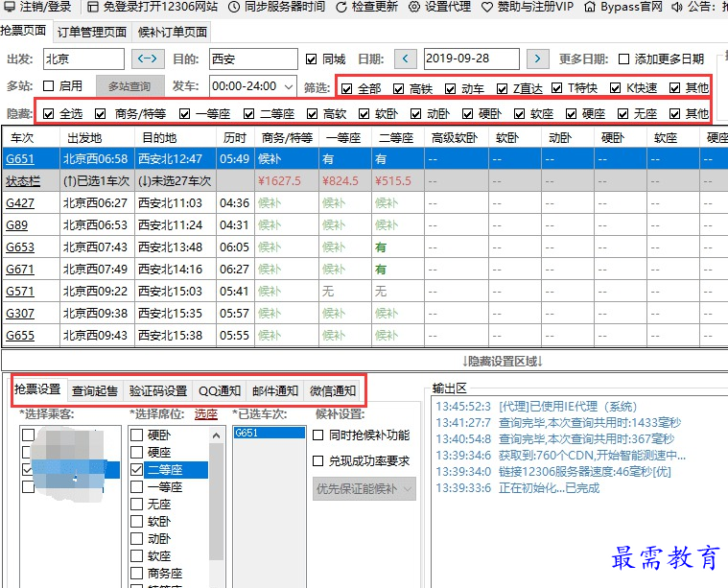Click 同步服务器时间 clock item

(277, 7)
